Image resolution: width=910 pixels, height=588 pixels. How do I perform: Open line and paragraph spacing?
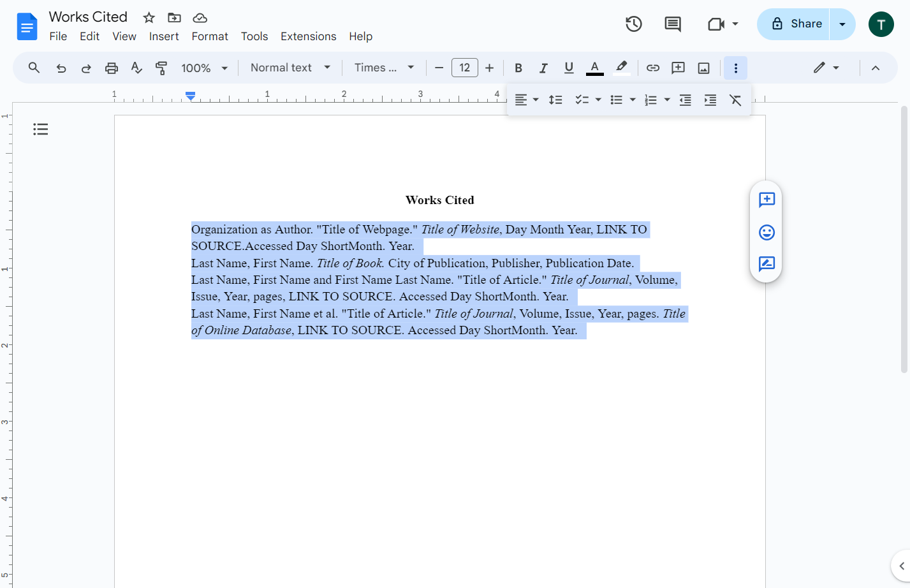click(x=555, y=100)
